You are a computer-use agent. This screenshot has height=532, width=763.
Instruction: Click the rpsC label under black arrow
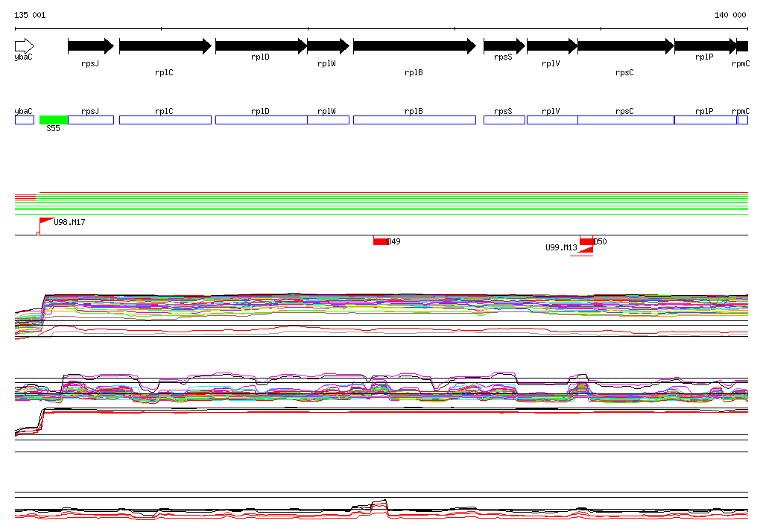point(624,72)
